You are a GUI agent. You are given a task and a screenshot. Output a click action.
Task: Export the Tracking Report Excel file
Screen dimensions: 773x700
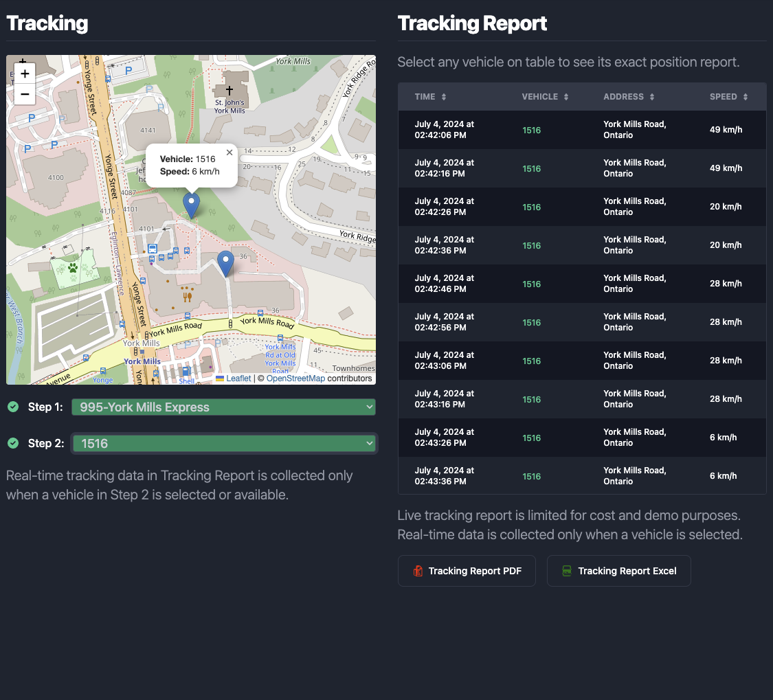[x=618, y=571]
